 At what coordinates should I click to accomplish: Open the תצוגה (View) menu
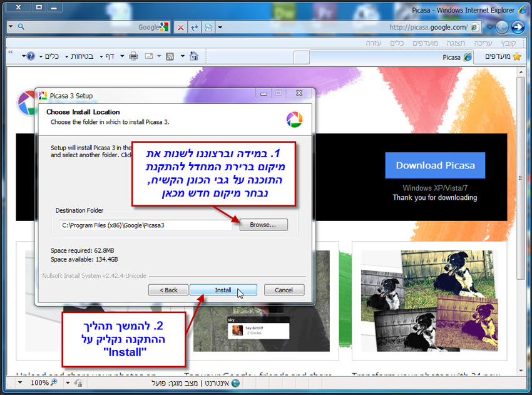(x=456, y=43)
